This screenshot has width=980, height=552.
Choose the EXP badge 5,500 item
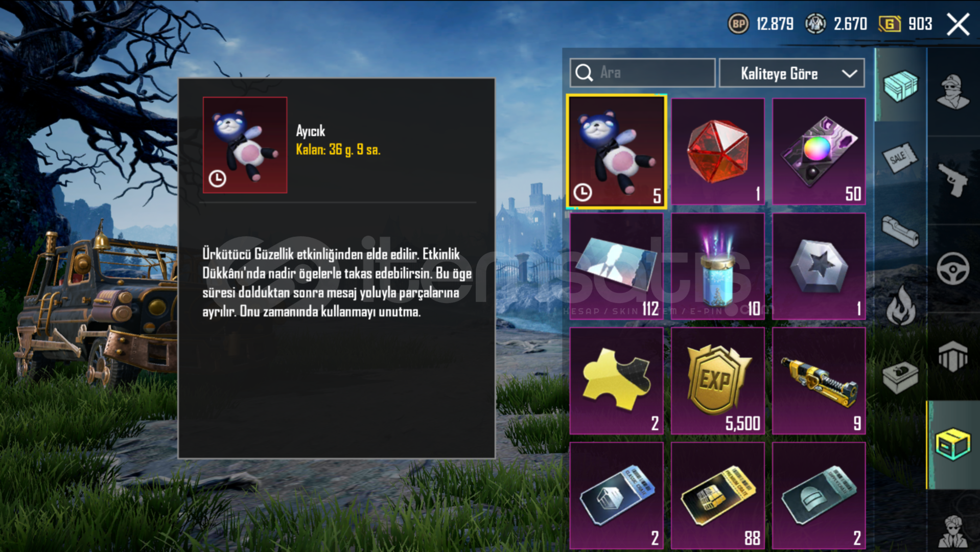click(718, 381)
